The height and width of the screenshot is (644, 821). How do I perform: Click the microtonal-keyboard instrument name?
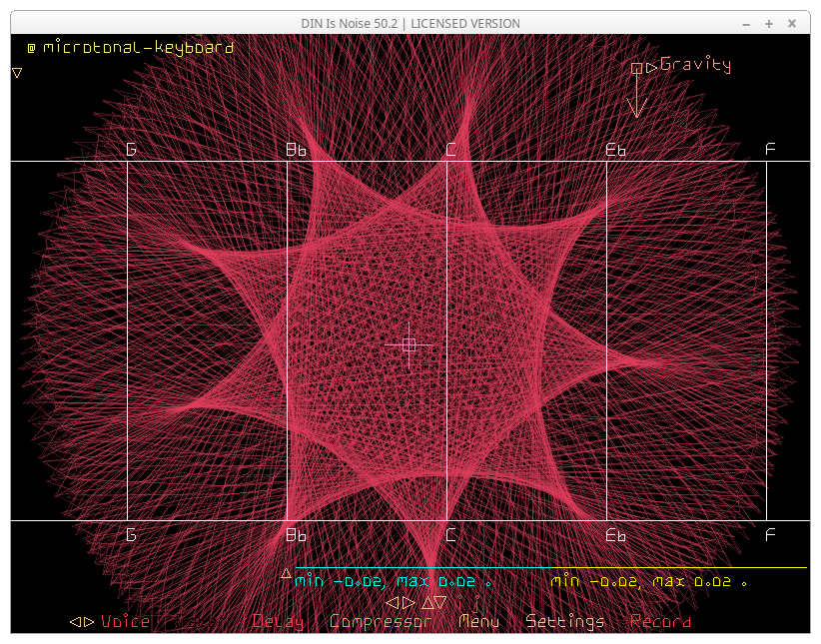[138, 47]
